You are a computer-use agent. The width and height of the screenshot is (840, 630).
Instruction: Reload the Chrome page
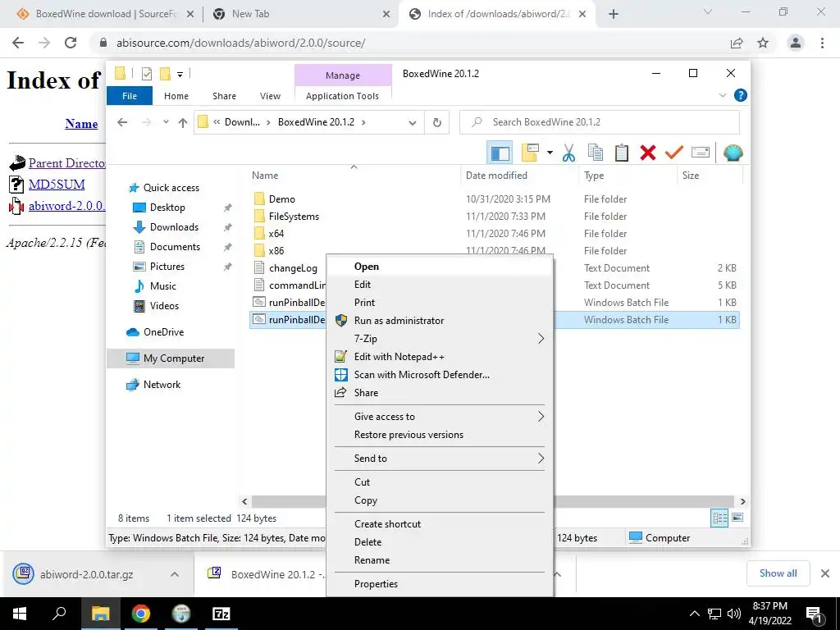pos(71,43)
